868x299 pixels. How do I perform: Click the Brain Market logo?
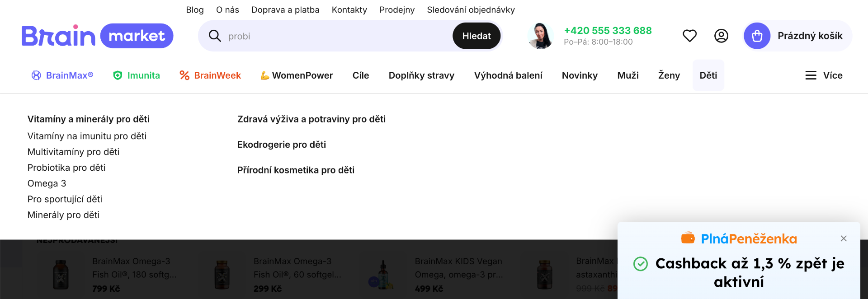point(97,36)
